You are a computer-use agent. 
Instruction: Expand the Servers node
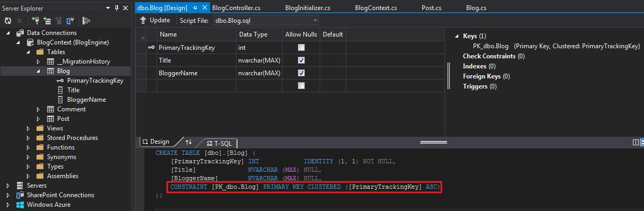(x=8, y=186)
